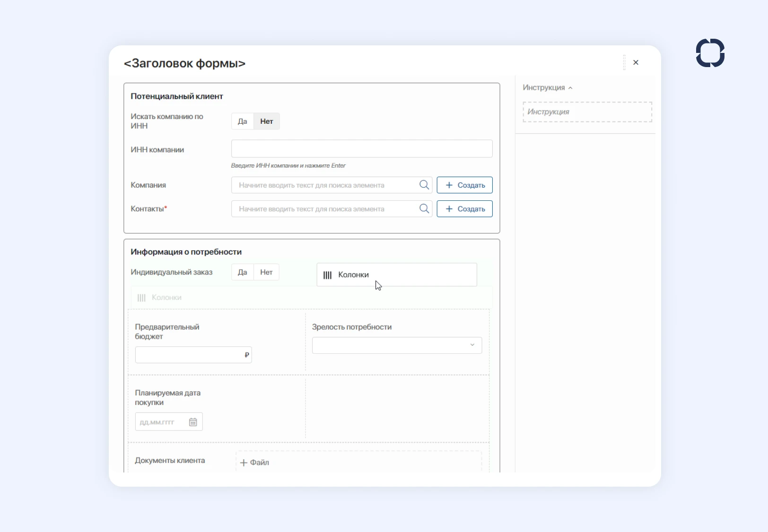Expand the dashed Инструкция placeholder block
The width and height of the screenshot is (768, 532).
tap(587, 112)
